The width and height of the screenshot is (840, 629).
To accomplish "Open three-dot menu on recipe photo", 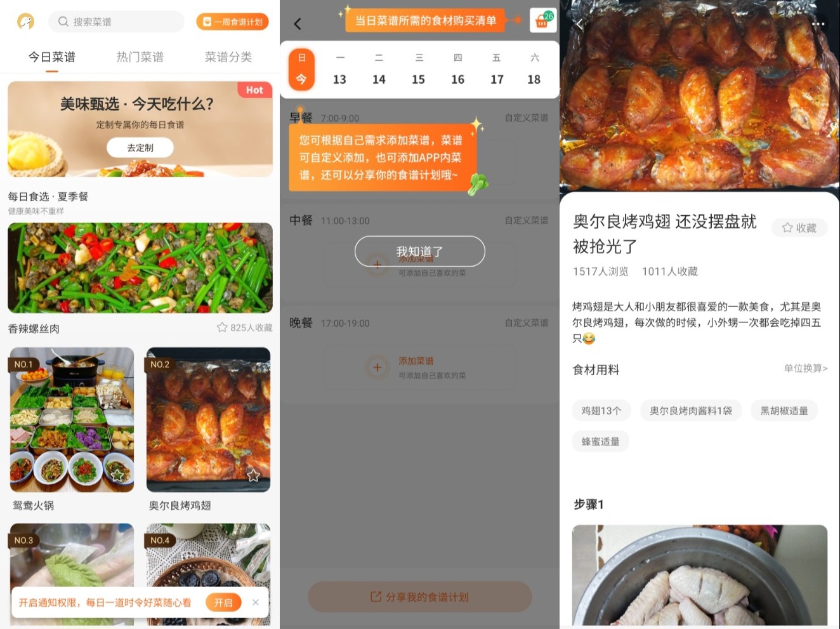I will tap(818, 23).
